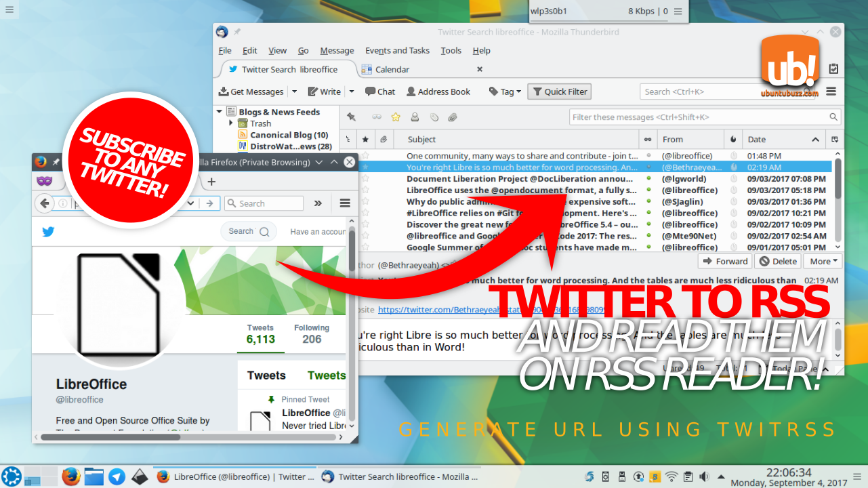This screenshot has width=868, height=488.
Task: Star the selected '@Bethraeyeah' message
Action: point(365,167)
